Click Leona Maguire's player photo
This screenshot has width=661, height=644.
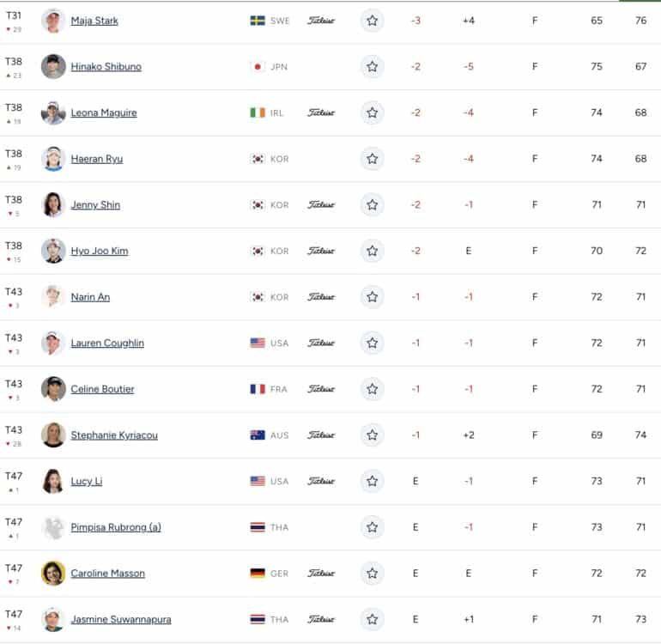click(53, 112)
